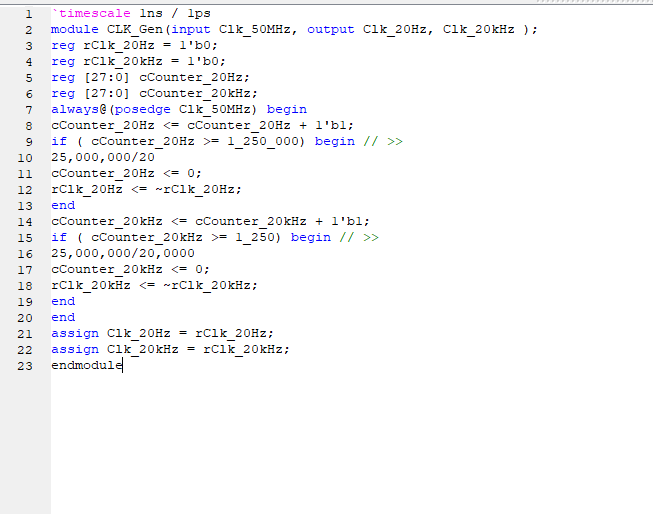Click the 25,000,000/20 text on line 10
Image resolution: width=653 pixels, height=514 pixels.
click(103, 157)
